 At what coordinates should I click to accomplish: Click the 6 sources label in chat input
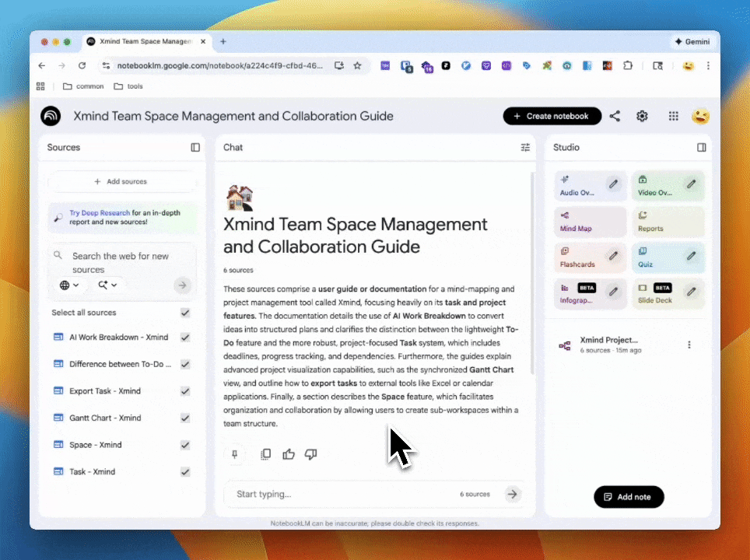[475, 494]
